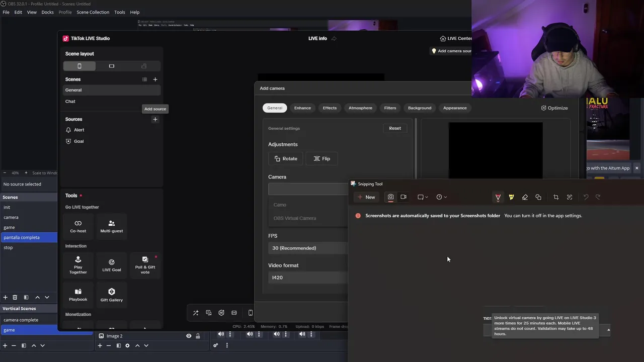This screenshot has width=644, height=362.
Task: Switch to the Atmosphere tab
Action: click(360, 108)
